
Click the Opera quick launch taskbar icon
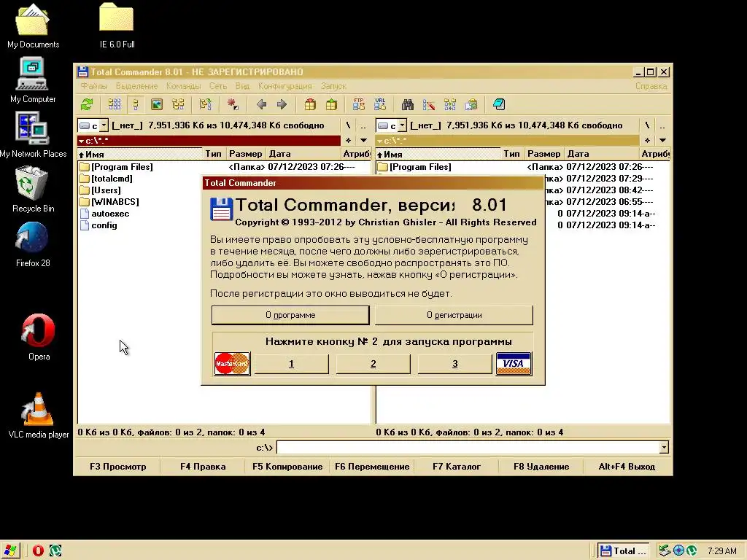pyautogui.click(x=38, y=551)
